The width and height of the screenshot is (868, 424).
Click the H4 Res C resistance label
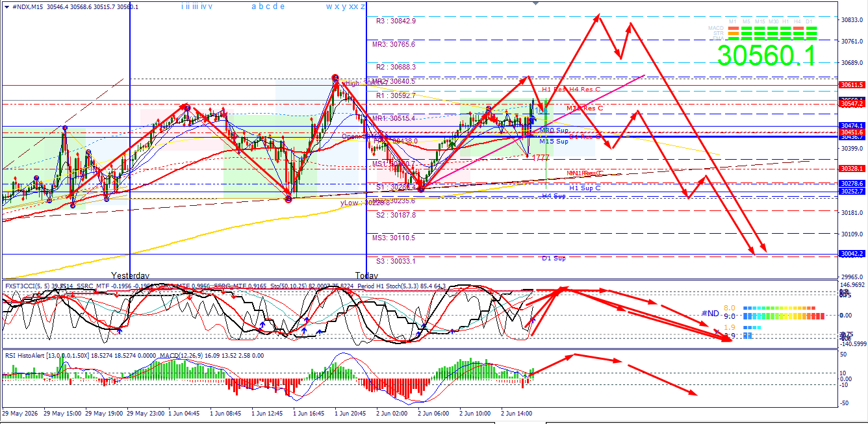point(585,90)
